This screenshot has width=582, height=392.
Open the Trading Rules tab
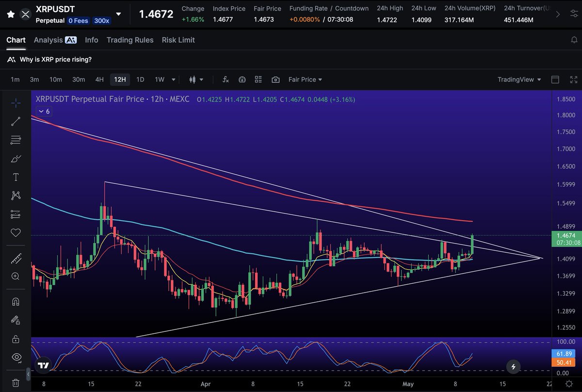pyautogui.click(x=130, y=40)
